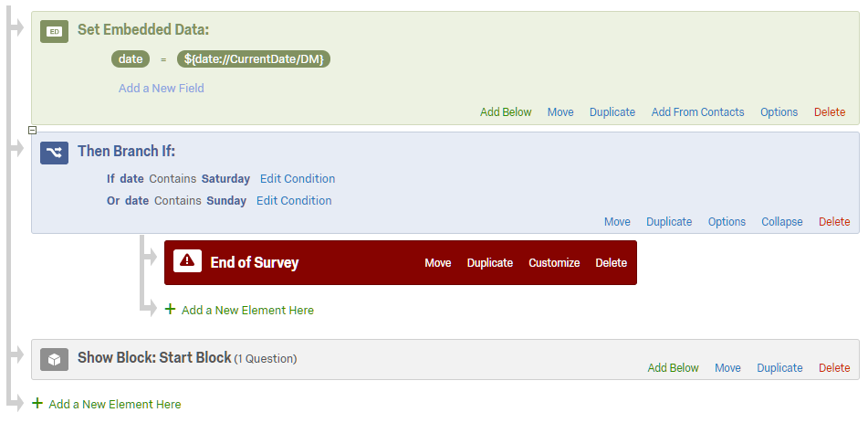Click the Then Branch If: heading

click(x=126, y=151)
